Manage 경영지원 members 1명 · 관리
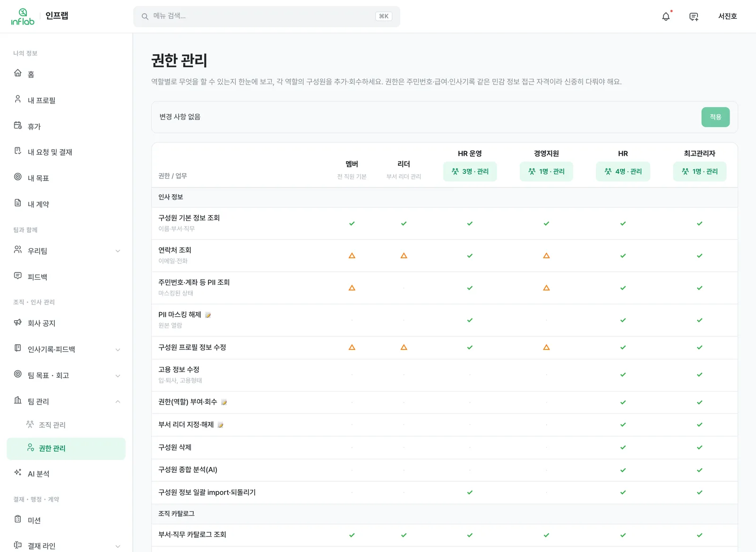 (x=546, y=171)
